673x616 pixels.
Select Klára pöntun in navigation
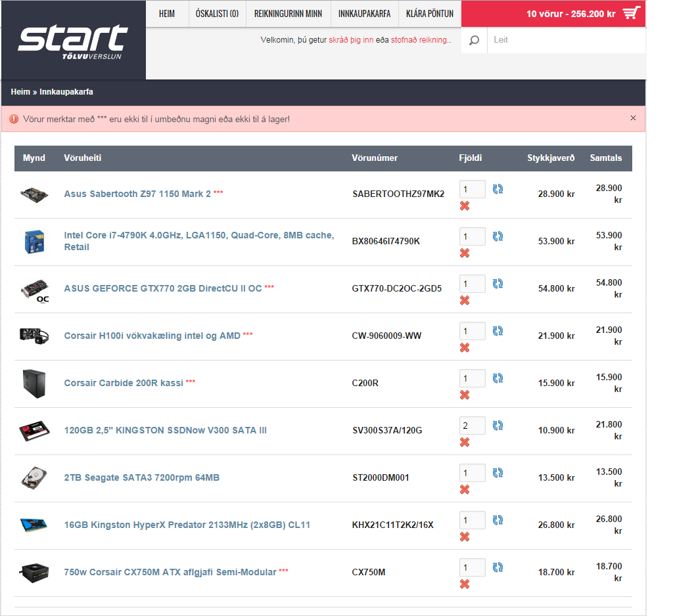[430, 14]
